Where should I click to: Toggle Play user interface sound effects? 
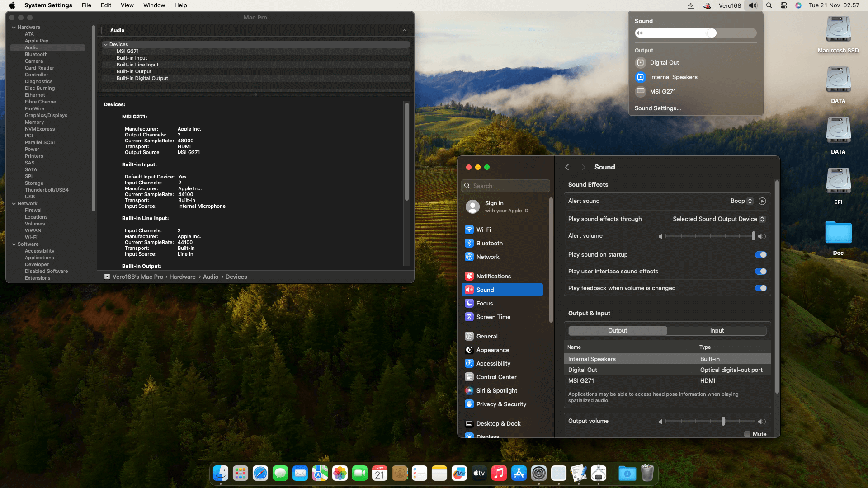(760, 272)
